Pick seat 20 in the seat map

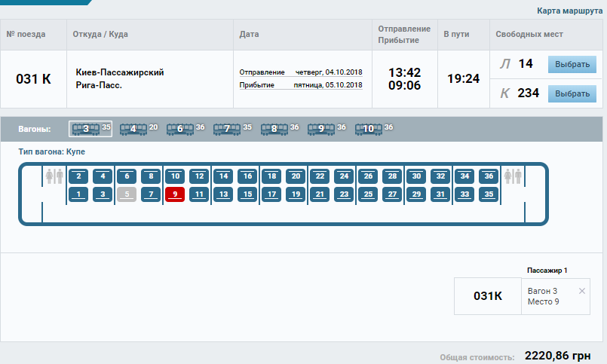coord(296,176)
